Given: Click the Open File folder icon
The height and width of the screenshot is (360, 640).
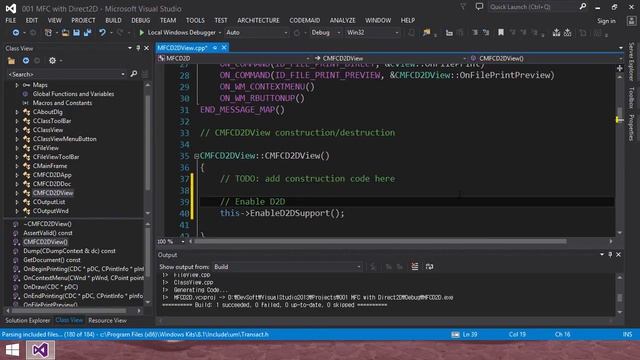Looking at the screenshot, I should pyautogui.click(x=65, y=33).
